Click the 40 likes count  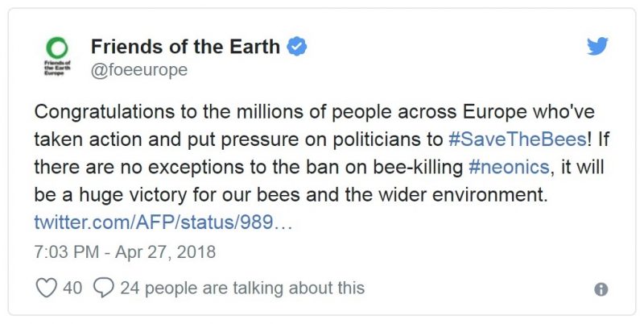pos(72,288)
